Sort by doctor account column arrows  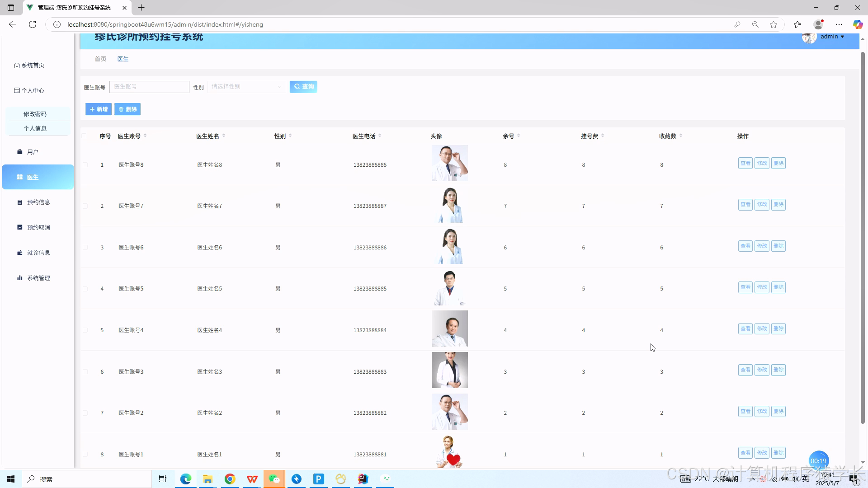pos(145,136)
